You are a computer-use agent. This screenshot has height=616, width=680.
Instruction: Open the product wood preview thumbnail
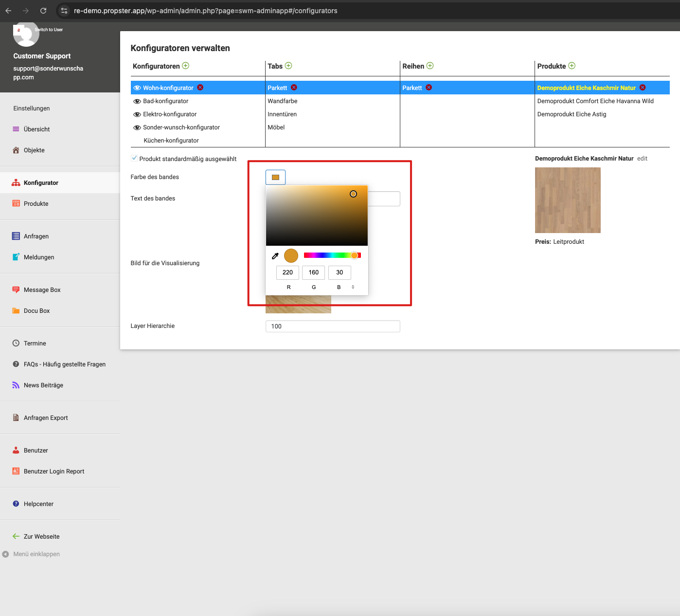[568, 200]
